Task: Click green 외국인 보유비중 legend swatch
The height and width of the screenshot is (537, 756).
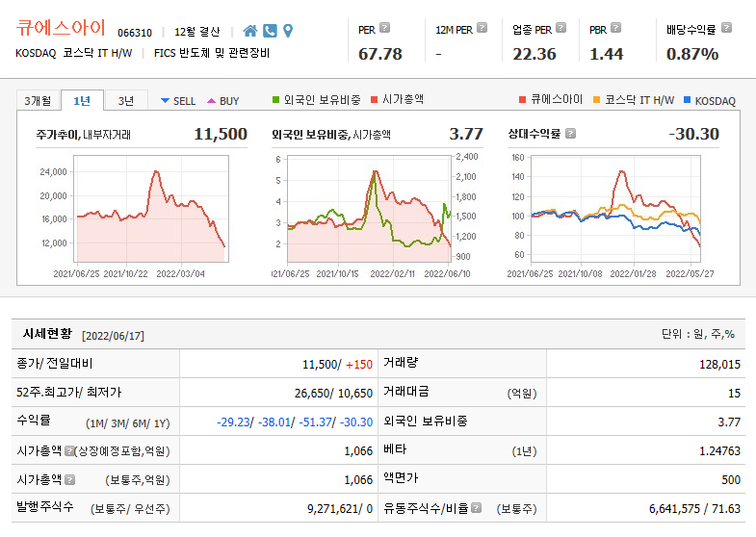Action: (275, 100)
